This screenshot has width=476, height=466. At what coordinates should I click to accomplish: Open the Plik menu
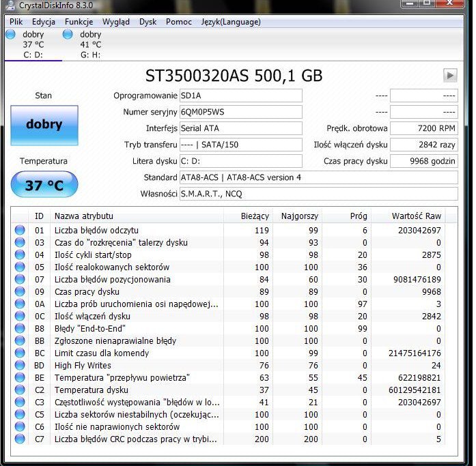[x=16, y=22]
